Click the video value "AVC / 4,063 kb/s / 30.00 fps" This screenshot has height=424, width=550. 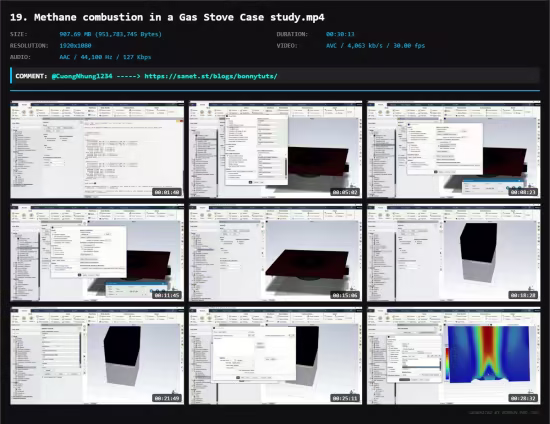pos(375,46)
